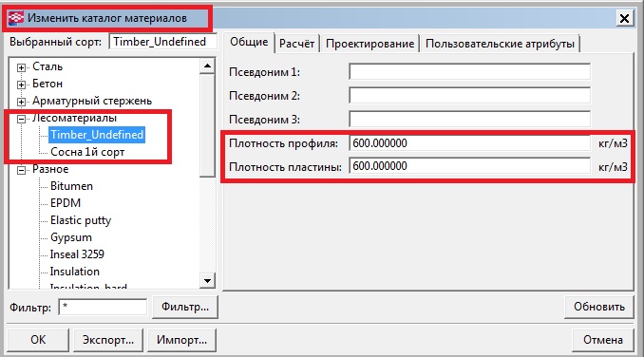Screen dimensions: 644x357
Task: Open the Общие tab
Action: (249, 42)
